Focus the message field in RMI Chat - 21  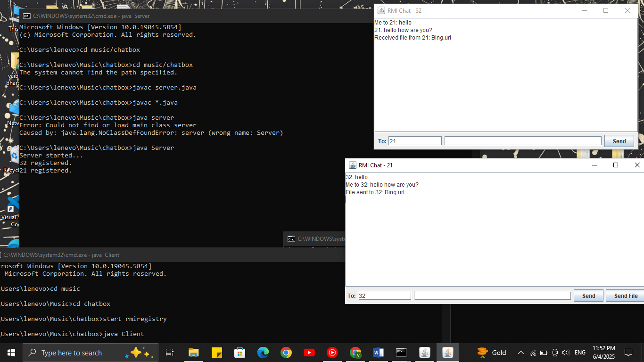[492, 296]
